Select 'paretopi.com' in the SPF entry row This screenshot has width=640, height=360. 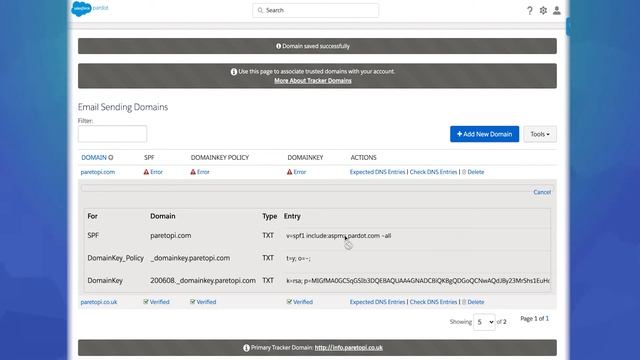171,236
